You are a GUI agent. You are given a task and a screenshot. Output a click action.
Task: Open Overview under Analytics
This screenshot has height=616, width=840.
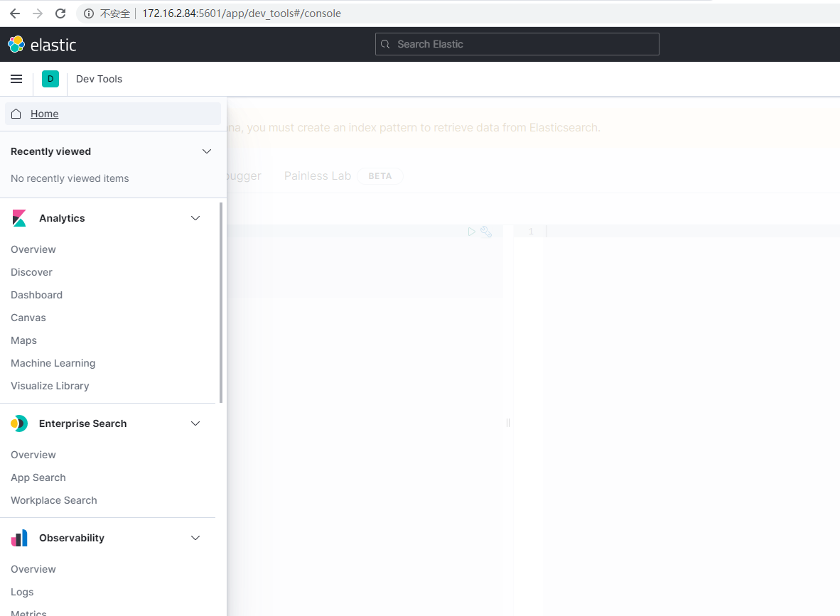(x=33, y=249)
